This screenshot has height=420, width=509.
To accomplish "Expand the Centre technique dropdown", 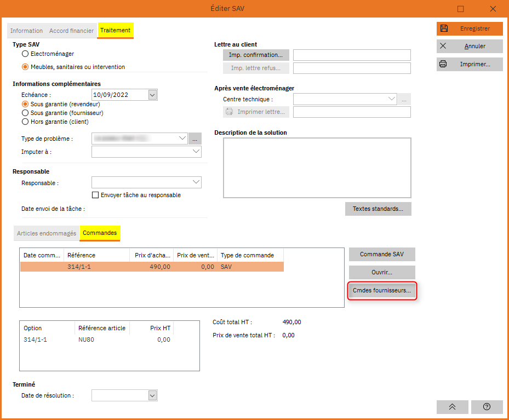I will pos(392,99).
